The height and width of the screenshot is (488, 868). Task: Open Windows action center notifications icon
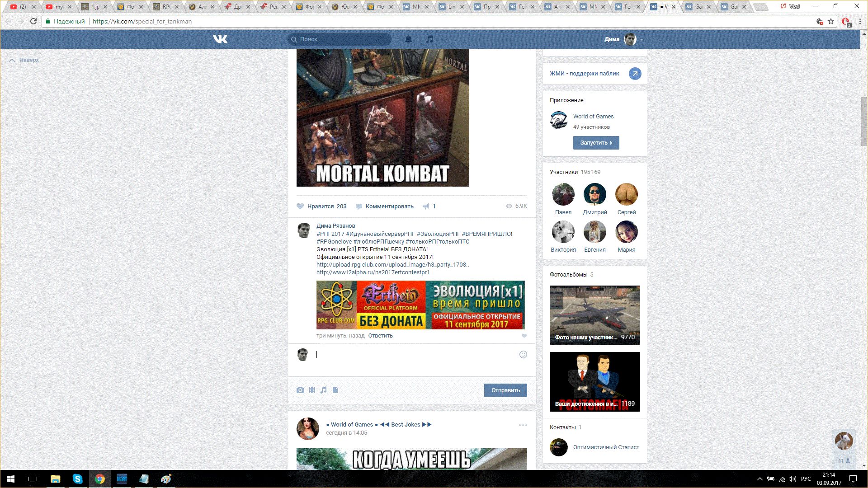pos(853,479)
